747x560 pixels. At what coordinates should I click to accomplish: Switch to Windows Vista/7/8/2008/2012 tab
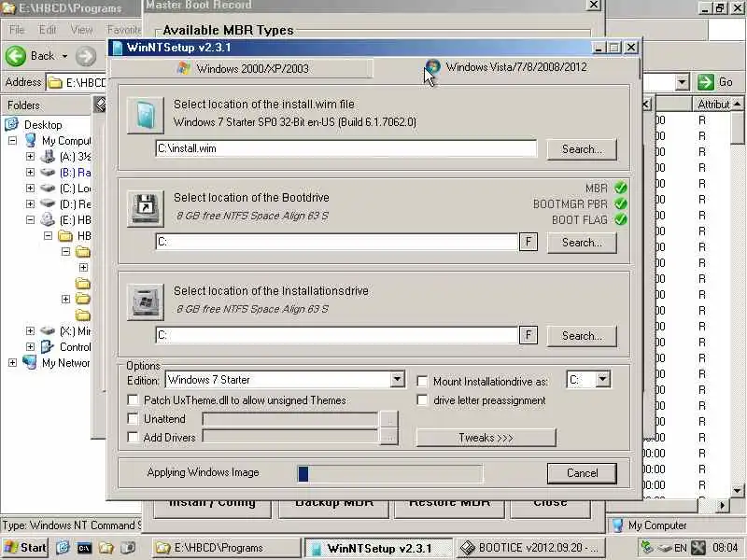(x=506, y=67)
